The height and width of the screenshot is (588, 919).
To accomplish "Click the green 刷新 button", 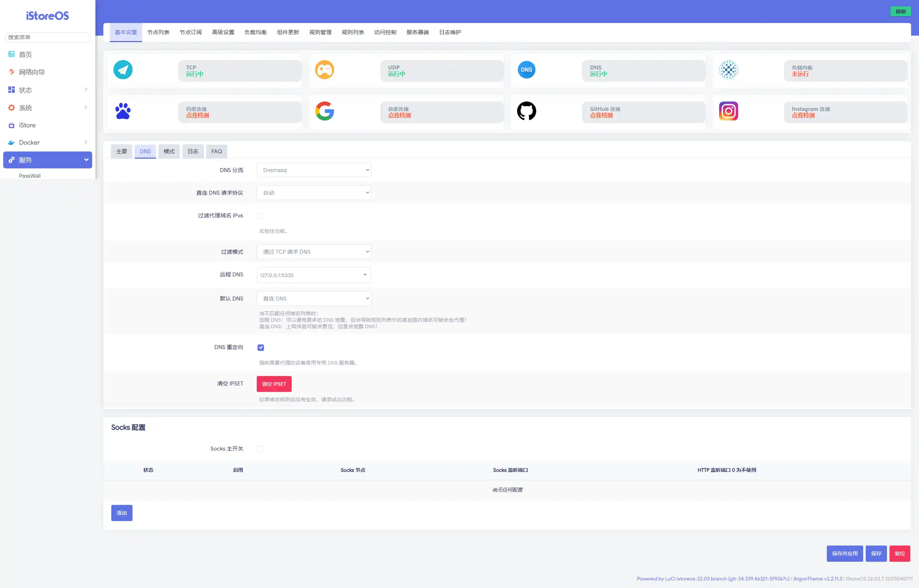I will [x=901, y=12].
